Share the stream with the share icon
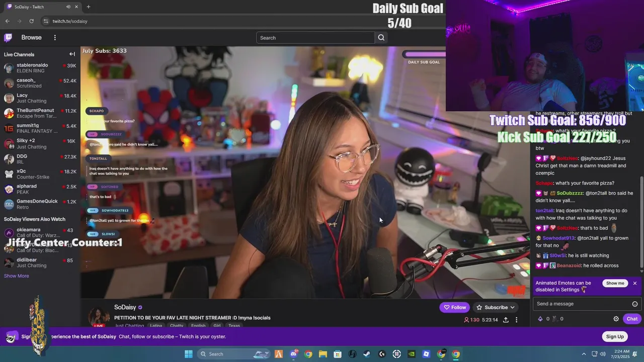 tap(506, 320)
